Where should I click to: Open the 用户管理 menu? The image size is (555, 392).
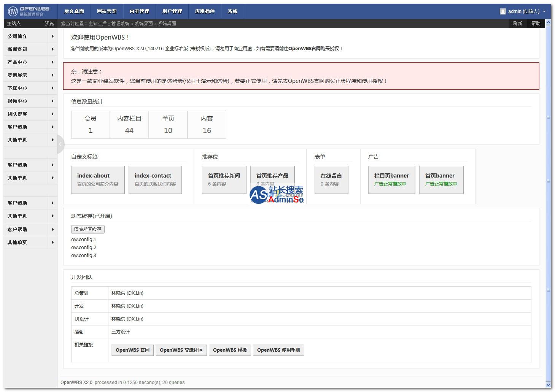coord(172,11)
